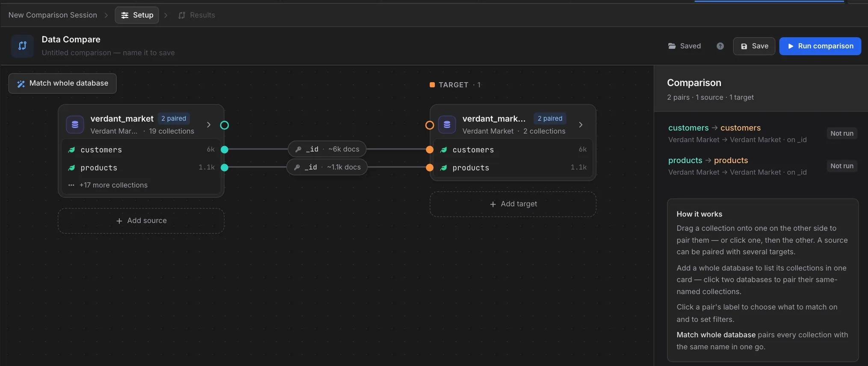Click the teal dot on source customers row
868x366 pixels.
pyautogui.click(x=224, y=149)
